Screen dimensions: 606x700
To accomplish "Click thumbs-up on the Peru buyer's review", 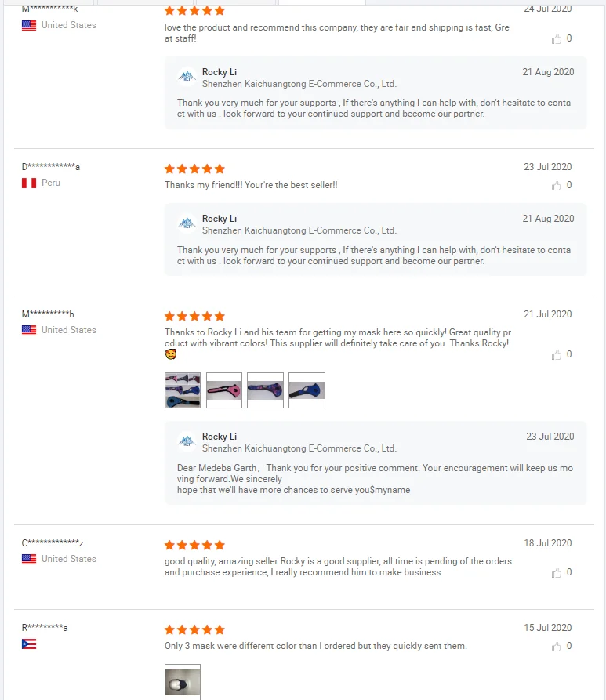I will point(557,186).
